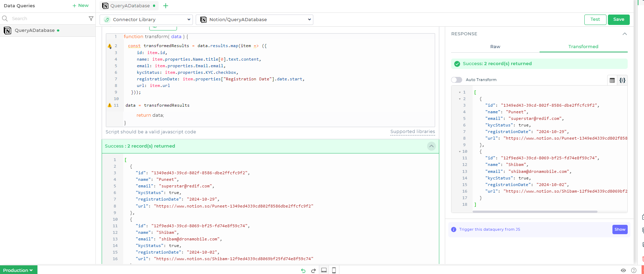Click 'url: item.url' on code line 8

tap(153, 86)
